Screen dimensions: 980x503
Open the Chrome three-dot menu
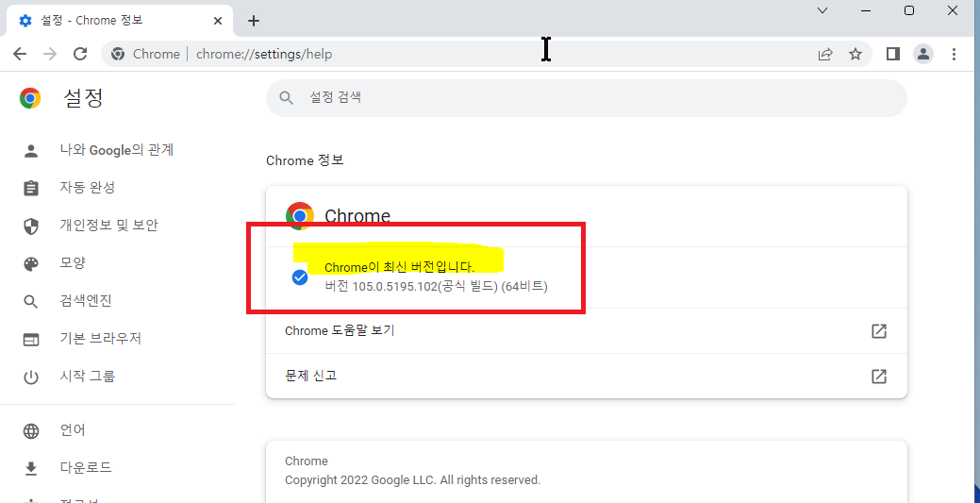click(954, 55)
